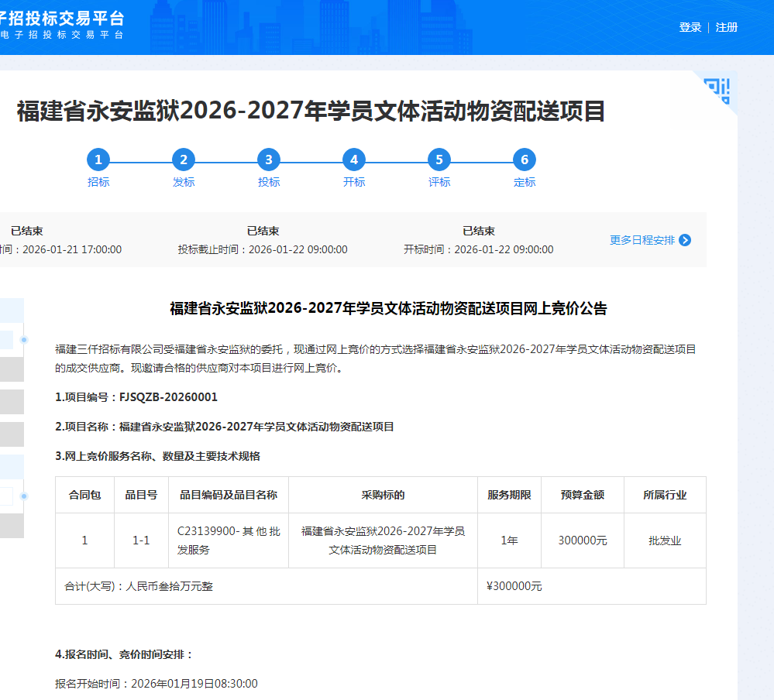The image size is (774, 700).
Task: Open the QR code icon in the page corner
Action: click(717, 90)
